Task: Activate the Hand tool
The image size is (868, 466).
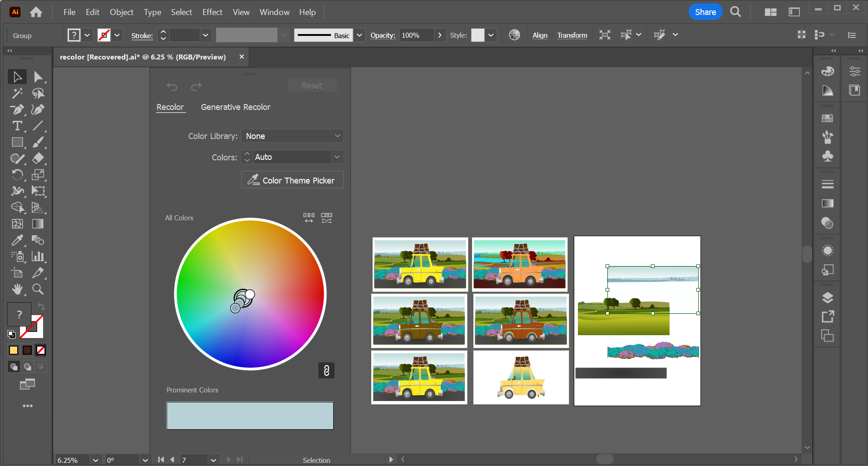Action: coord(17,289)
